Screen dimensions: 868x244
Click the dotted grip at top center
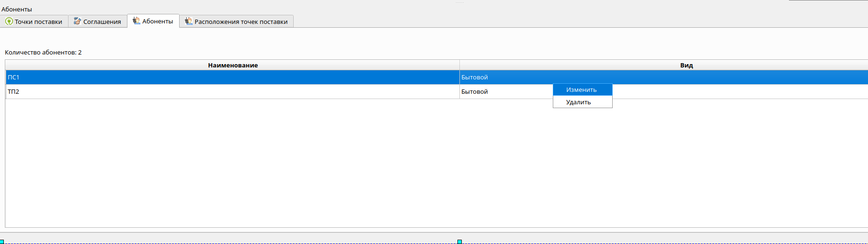pyautogui.click(x=460, y=2)
